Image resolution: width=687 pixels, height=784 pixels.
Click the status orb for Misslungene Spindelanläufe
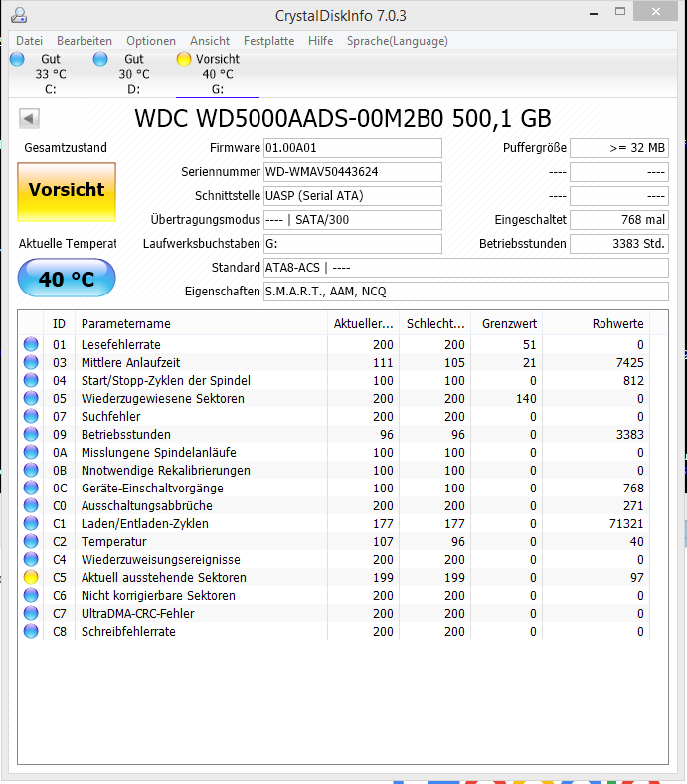click(x=31, y=452)
